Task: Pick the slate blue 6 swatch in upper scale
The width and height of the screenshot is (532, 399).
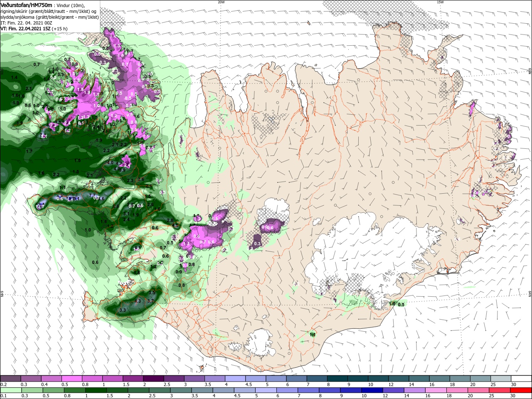Action: (297, 379)
